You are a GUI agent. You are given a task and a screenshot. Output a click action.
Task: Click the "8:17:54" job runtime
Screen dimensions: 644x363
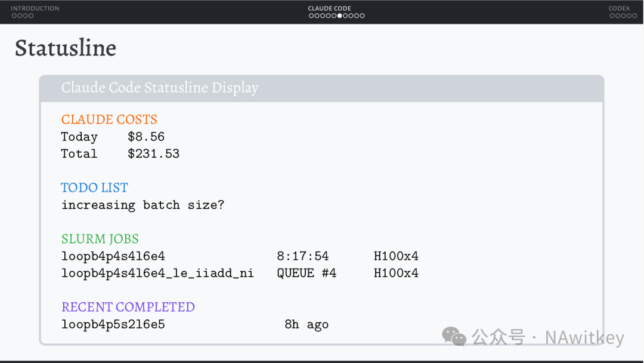[x=303, y=256]
